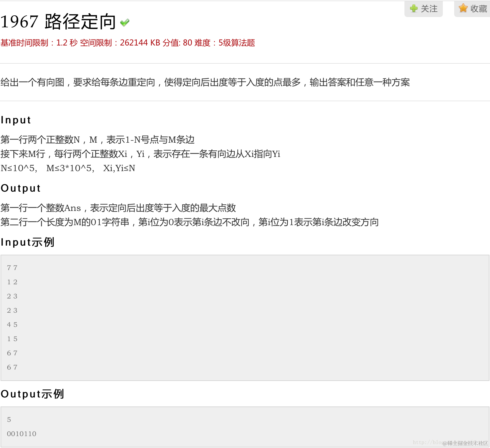
Task: Follow the problem via 关注 button label
Action: click(429, 9)
